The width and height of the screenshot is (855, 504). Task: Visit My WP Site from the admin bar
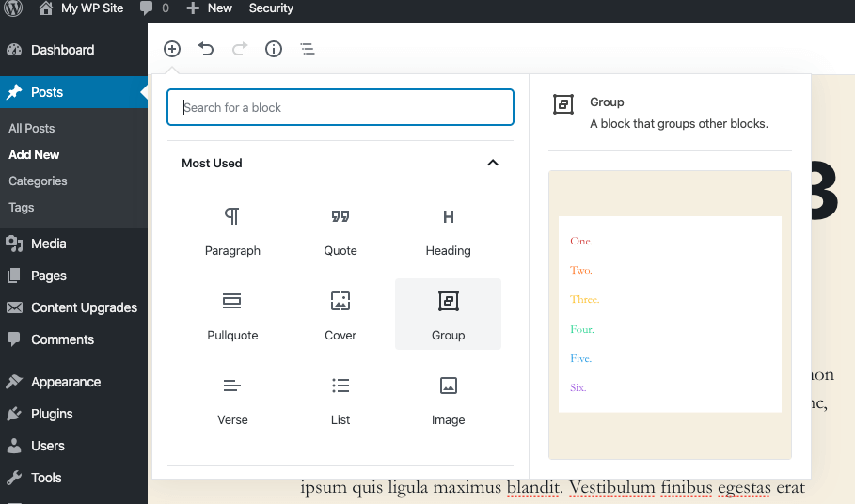(82, 8)
